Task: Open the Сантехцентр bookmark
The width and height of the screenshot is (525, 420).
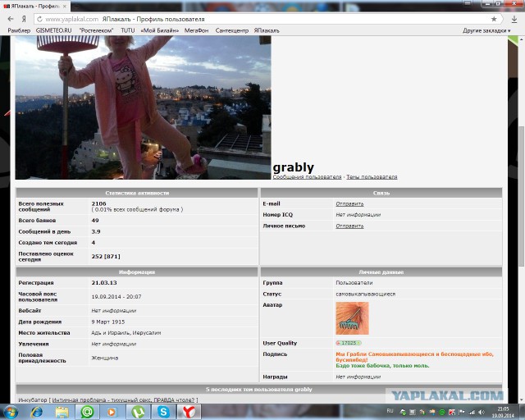Action: click(232, 30)
